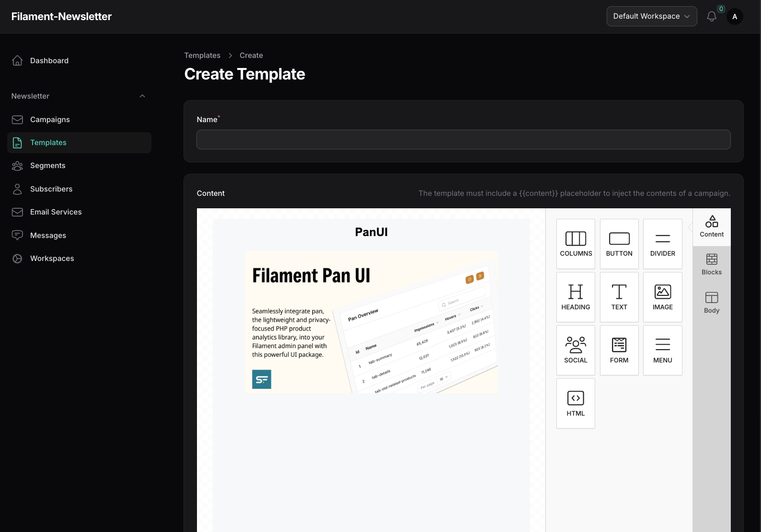Click the Dashboard sidebar label
This screenshot has width=761, height=532.
point(49,61)
